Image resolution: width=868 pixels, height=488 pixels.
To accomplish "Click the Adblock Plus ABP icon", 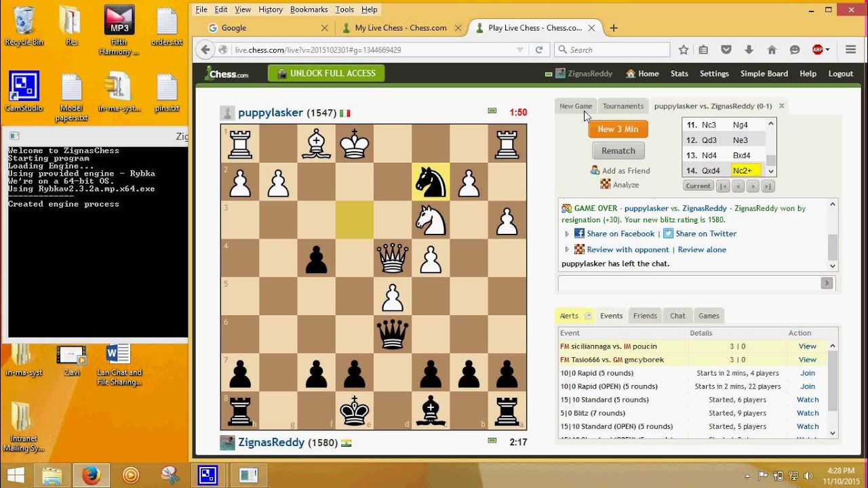I will click(817, 49).
